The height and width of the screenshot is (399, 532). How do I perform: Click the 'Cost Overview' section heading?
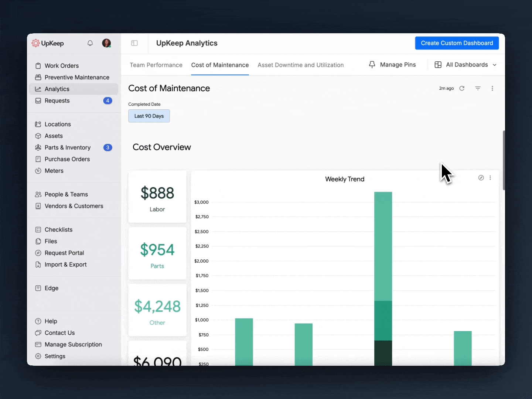pos(162,147)
